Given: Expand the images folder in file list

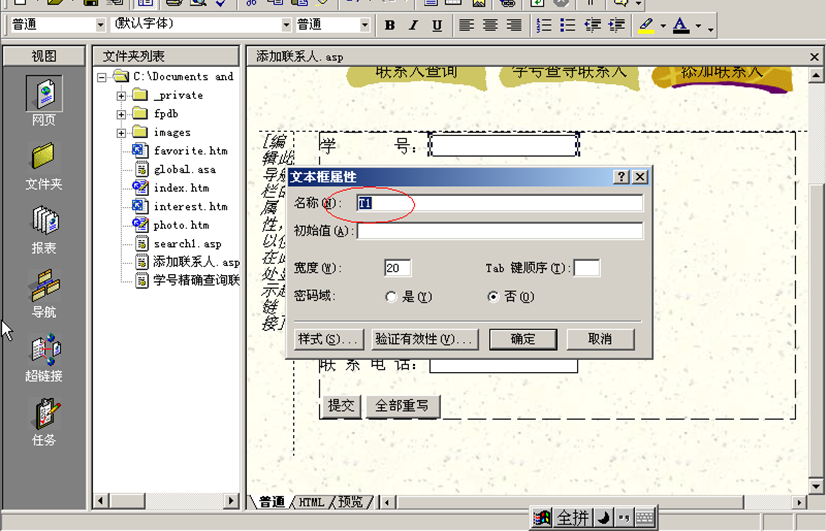Looking at the screenshot, I should (121, 133).
